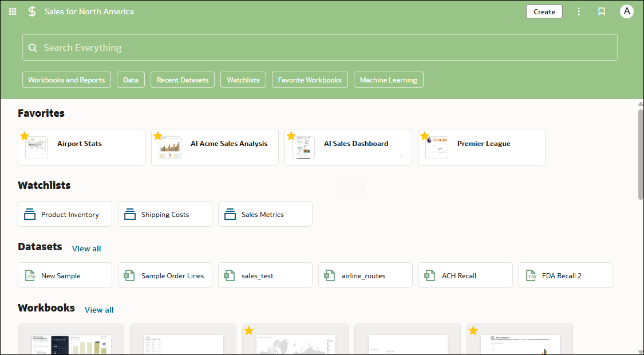The image size is (644, 355).
Task: Click the dollar sign app logo
Action: click(x=32, y=11)
